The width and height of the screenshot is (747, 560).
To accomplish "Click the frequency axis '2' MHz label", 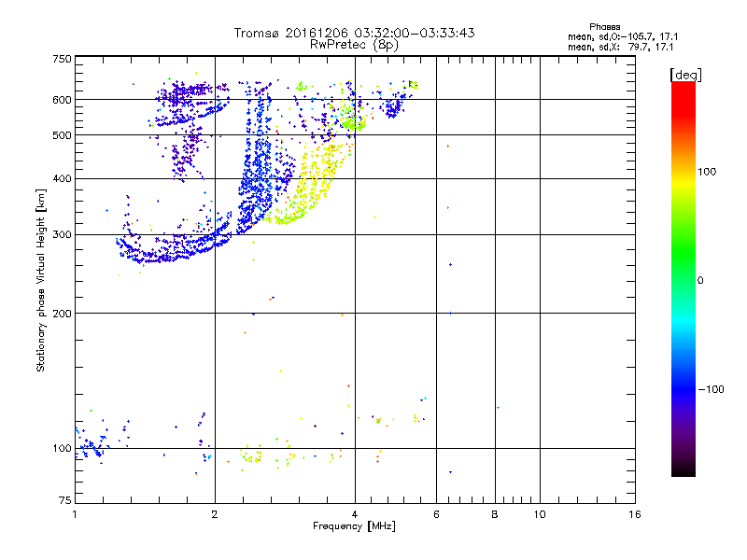I will click(215, 514).
